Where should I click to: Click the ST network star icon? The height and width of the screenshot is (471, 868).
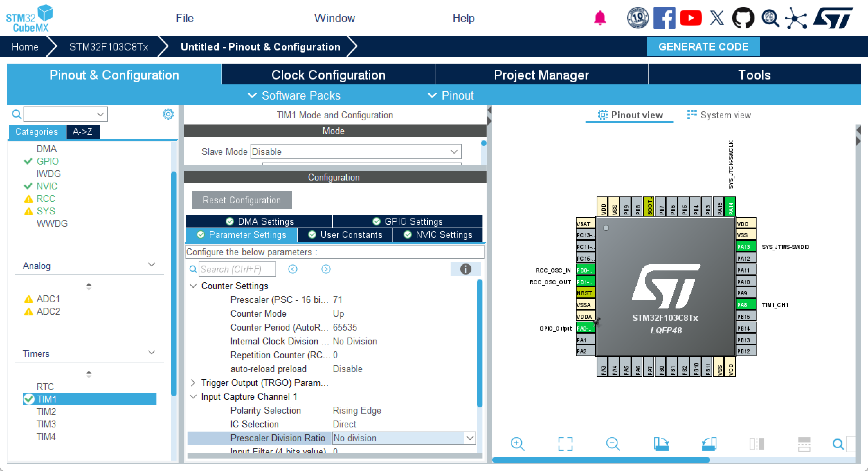(796, 18)
